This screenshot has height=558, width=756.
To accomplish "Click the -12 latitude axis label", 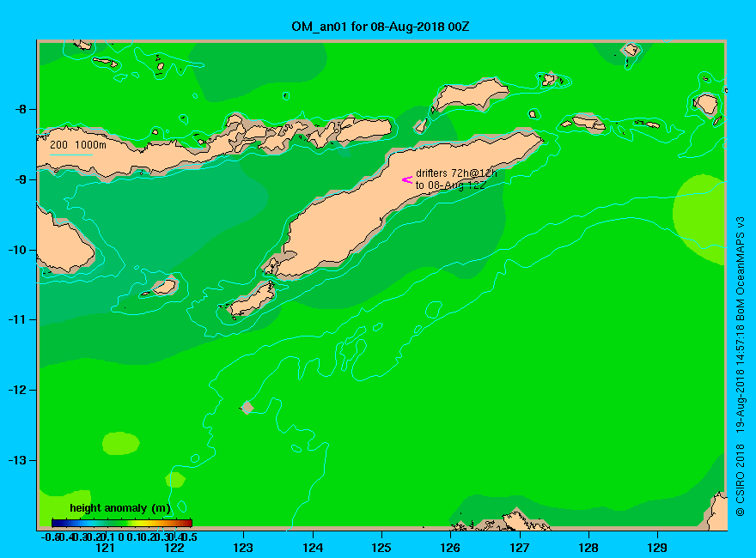I will pos(17,390).
